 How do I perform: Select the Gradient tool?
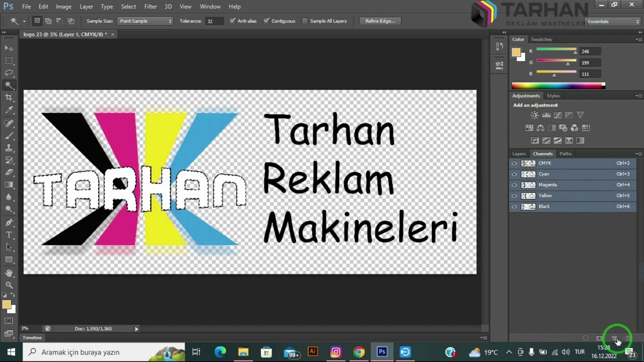[x=9, y=185]
